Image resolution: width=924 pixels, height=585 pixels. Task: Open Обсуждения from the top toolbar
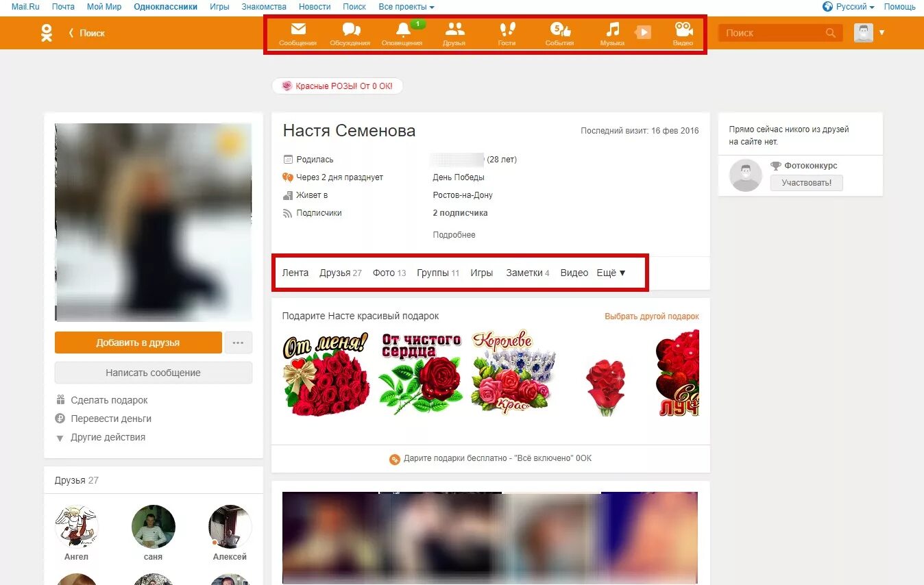tap(351, 32)
